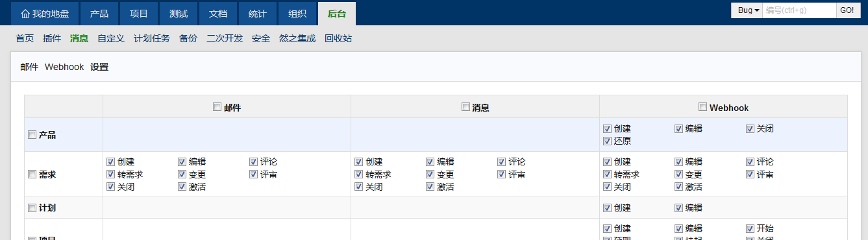
Task: Open the 产品 main navigation tab
Action: point(99,14)
